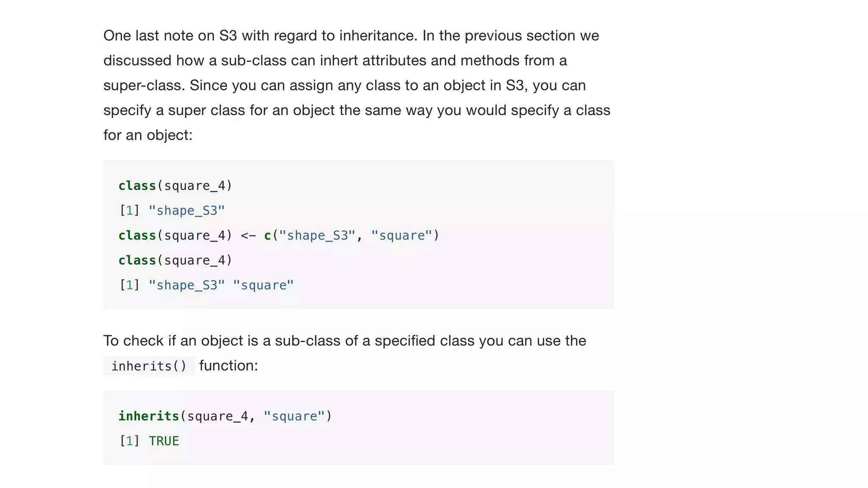Click the [1] TRUE output line
868x488 pixels.
point(149,441)
